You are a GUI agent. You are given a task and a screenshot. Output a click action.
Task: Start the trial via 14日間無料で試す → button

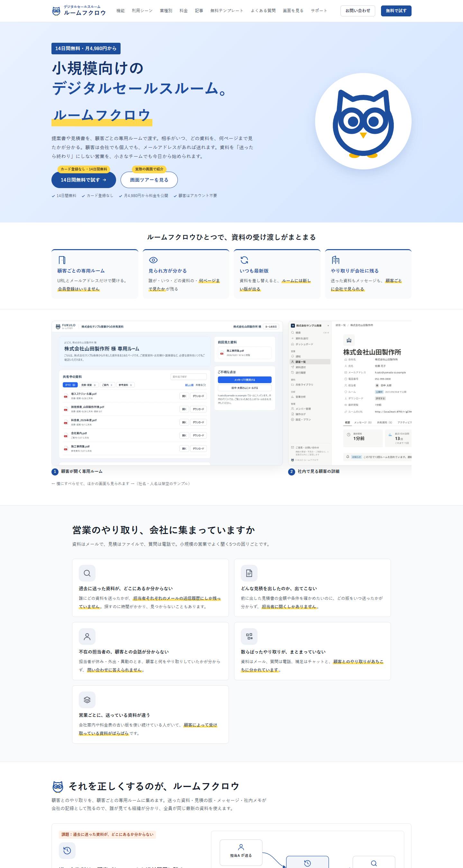point(84,180)
